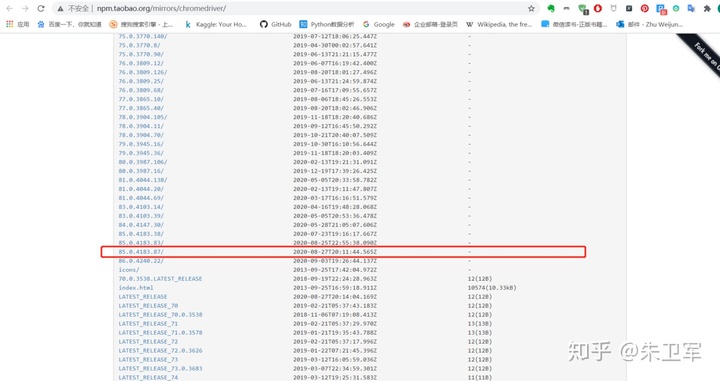Open the highlighted 85.0.4183.87/ folder link

pyautogui.click(x=141, y=252)
